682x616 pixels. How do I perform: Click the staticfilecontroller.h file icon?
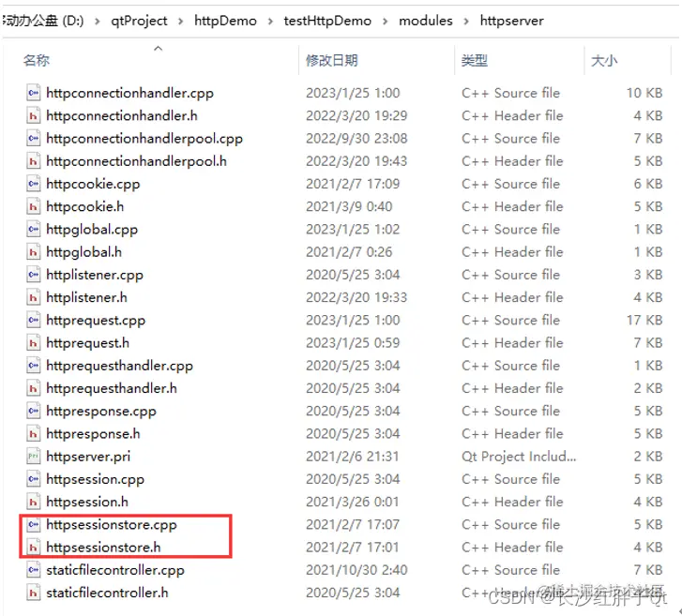[x=34, y=593]
